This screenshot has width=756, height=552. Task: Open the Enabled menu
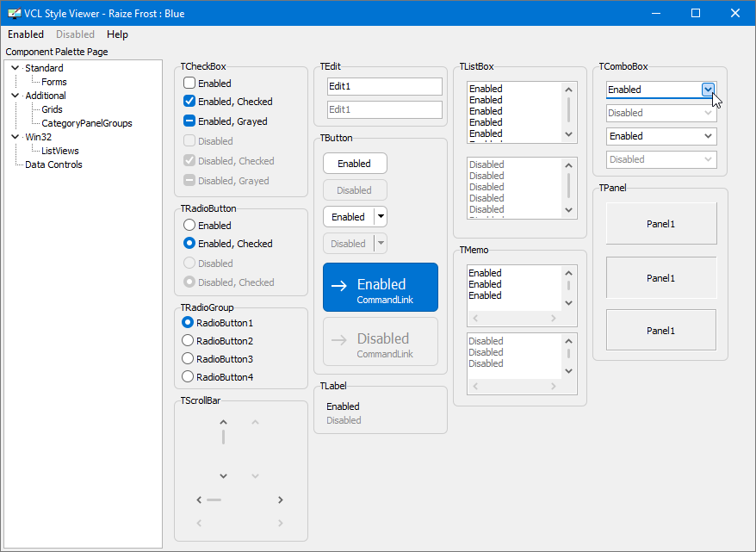coord(26,34)
